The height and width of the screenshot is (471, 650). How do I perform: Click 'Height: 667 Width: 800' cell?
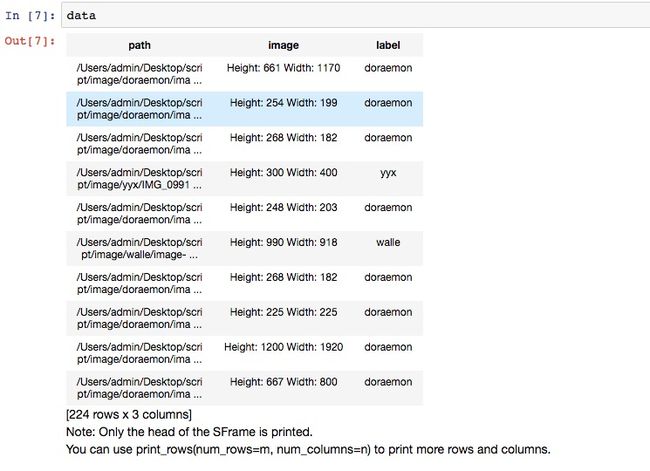click(284, 381)
